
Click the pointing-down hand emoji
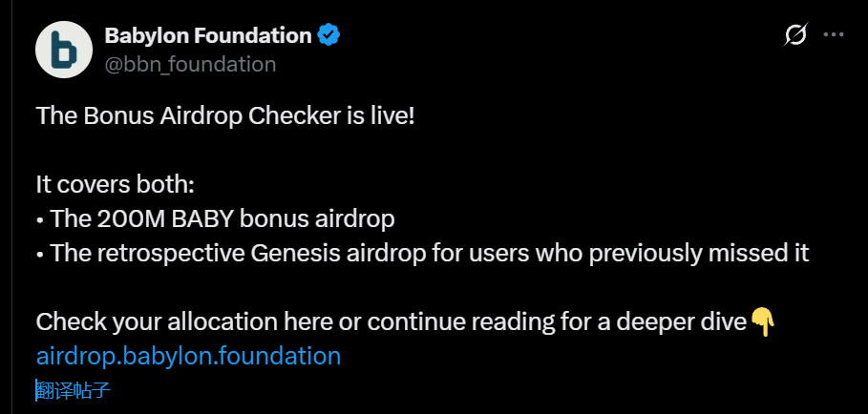[x=763, y=321]
